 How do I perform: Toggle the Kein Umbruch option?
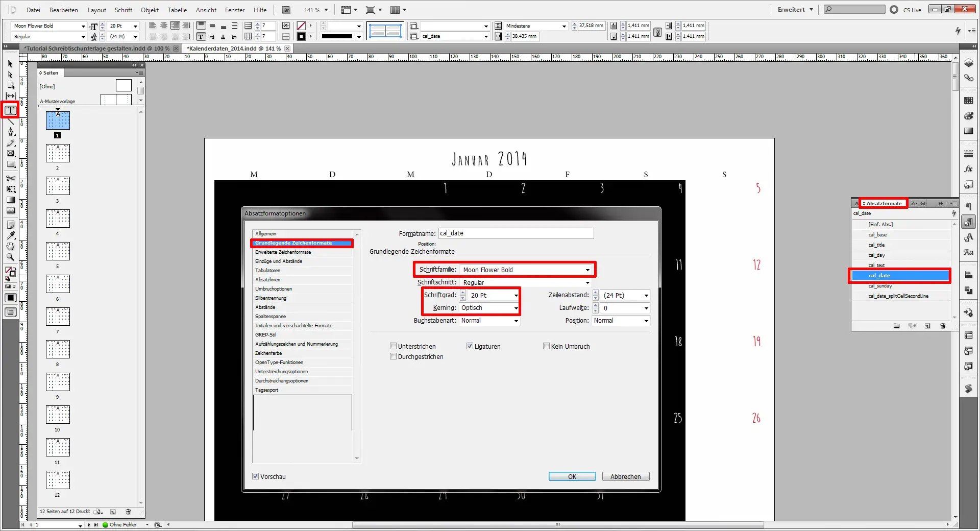(x=546, y=346)
